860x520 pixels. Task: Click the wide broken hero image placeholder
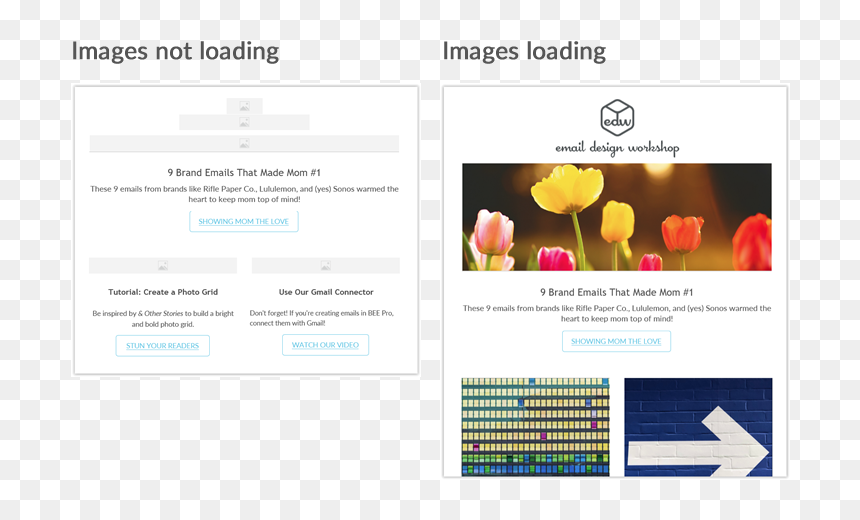[x=244, y=144]
